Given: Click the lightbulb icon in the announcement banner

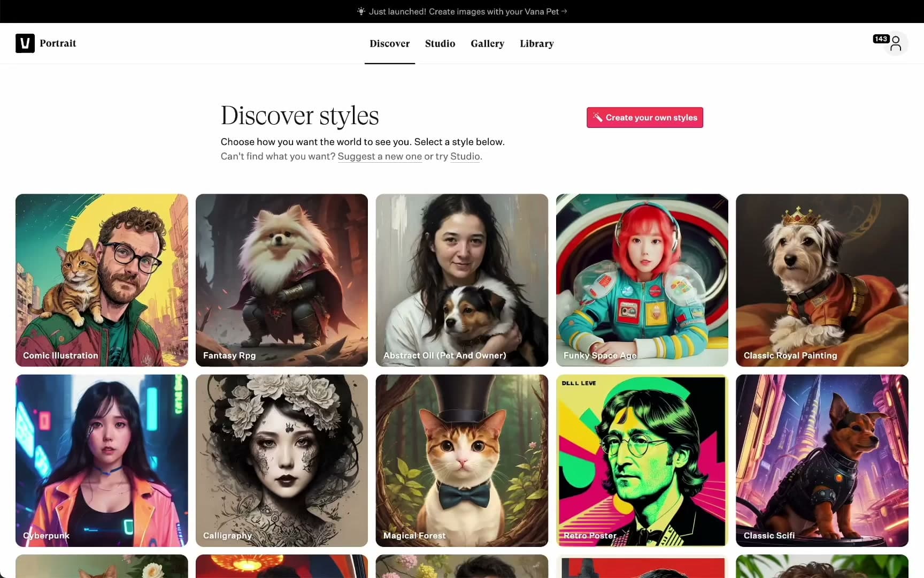Looking at the screenshot, I should (361, 11).
